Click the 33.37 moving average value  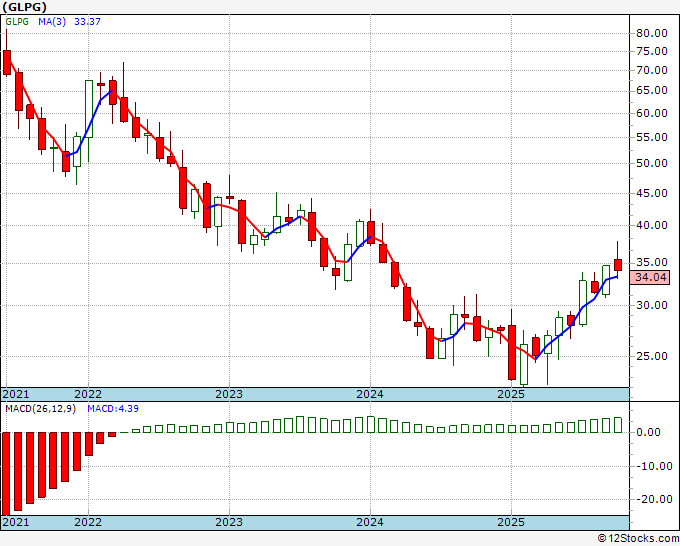87,21
